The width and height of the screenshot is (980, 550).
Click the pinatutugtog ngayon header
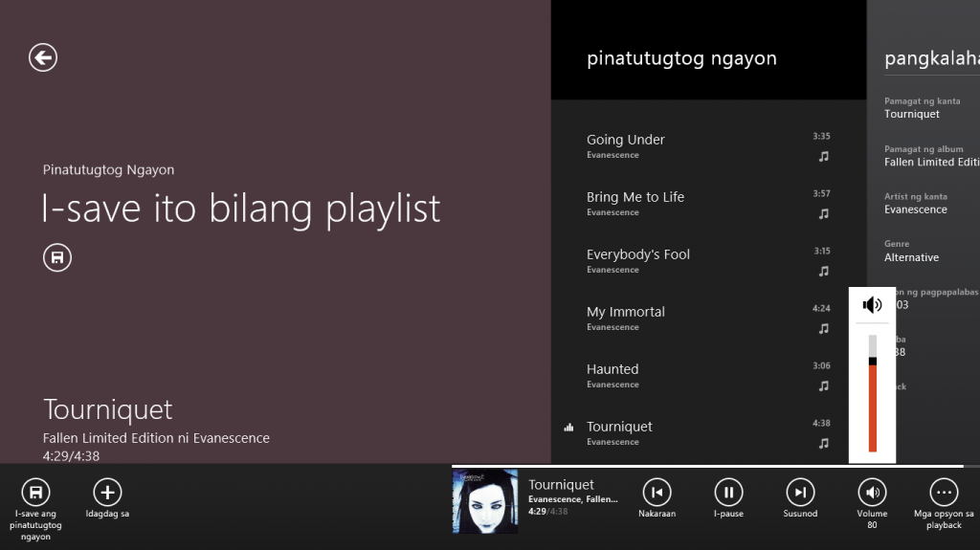tap(681, 58)
